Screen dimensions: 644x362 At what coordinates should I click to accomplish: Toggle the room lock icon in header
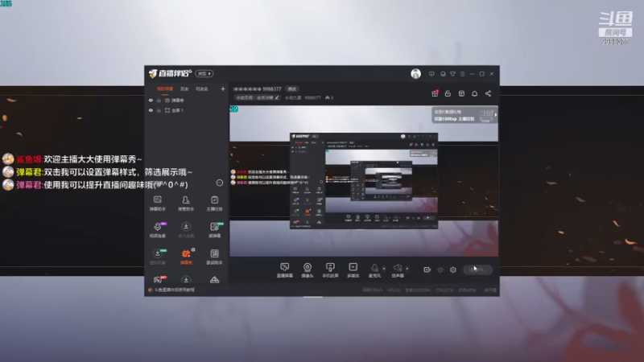(x=448, y=93)
